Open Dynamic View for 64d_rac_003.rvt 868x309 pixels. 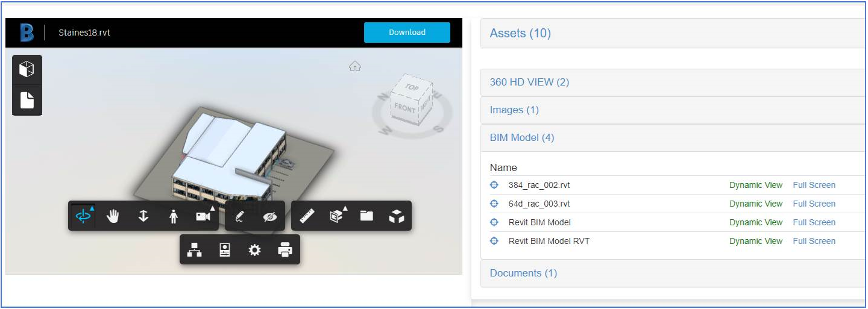point(756,204)
